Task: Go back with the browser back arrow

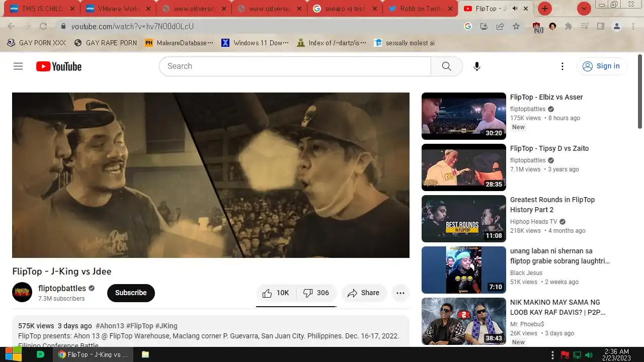Action: (x=11, y=26)
